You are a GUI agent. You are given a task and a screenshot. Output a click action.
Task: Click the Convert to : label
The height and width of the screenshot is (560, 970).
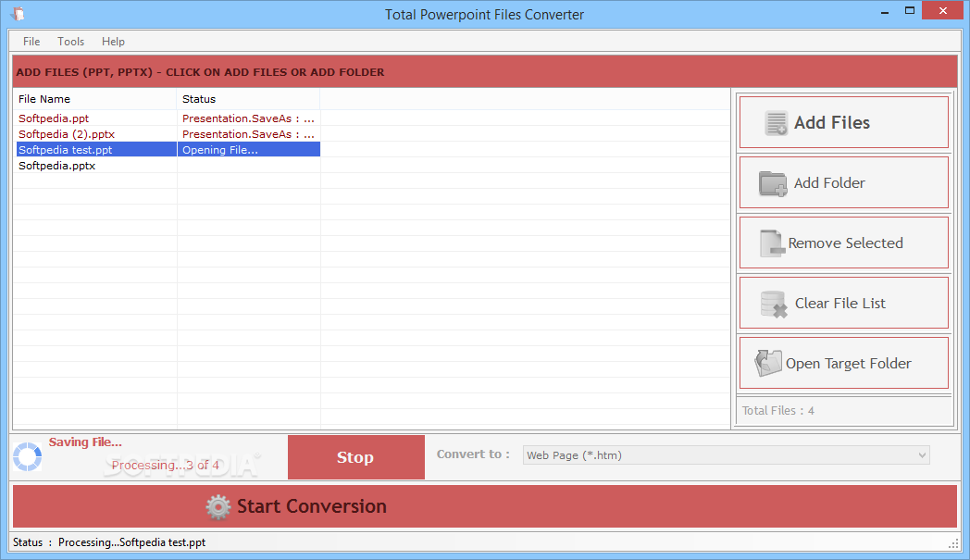[x=473, y=454]
